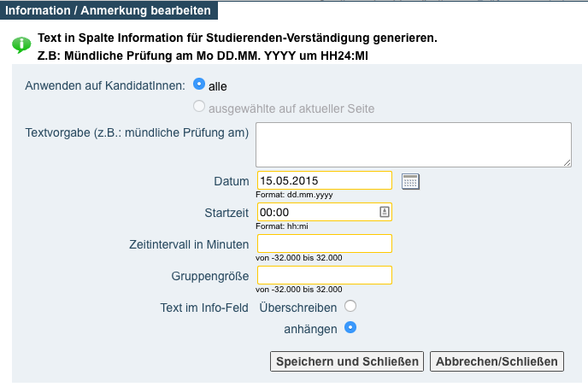This screenshot has width=588, height=387.
Task: Choose the Überschreiben radio button
Action: click(x=350, y=306)
